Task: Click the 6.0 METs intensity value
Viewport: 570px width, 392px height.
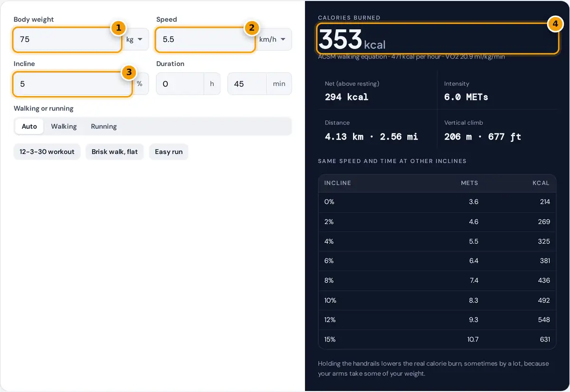Action: click(466, 97)
